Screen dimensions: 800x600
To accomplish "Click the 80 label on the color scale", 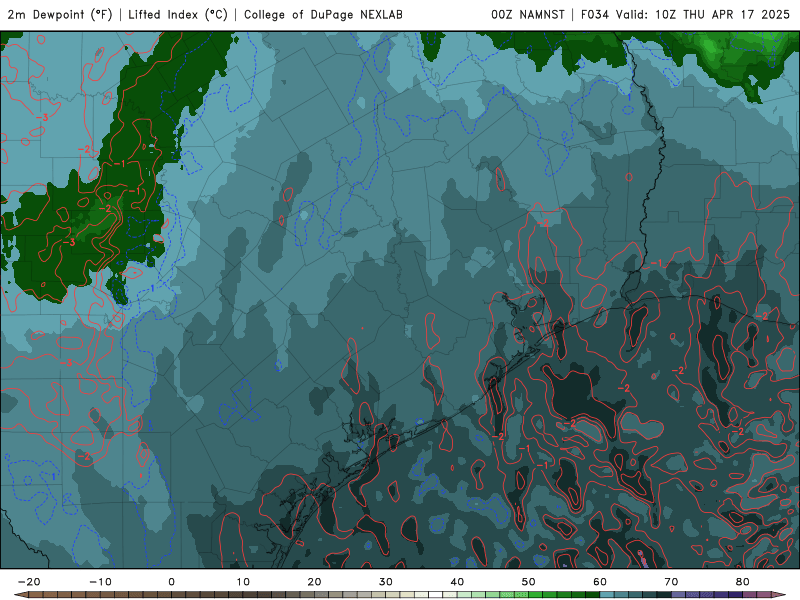I will tap(743, 582).
